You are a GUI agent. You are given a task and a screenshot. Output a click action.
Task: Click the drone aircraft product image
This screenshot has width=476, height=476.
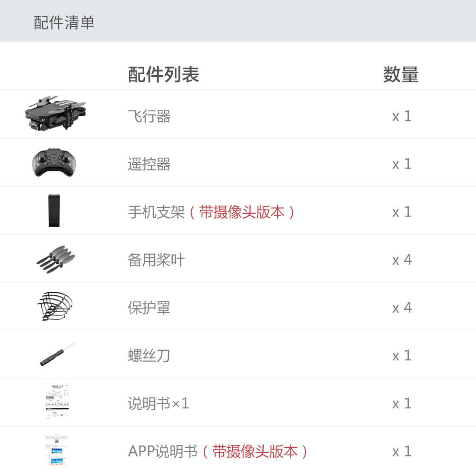(x=55, y=113)
